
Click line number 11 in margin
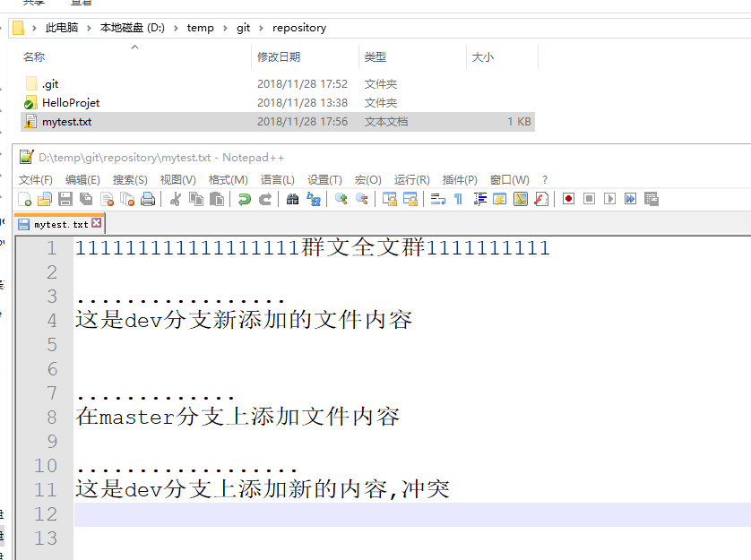pyautogui.click(x=46, y=489)
